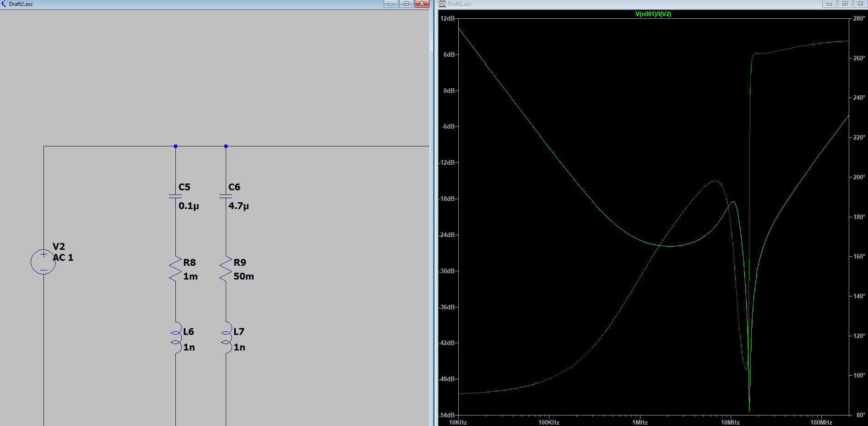Click the R8 reference label
The height and width of the screenshot is (426, 868).
190,263
